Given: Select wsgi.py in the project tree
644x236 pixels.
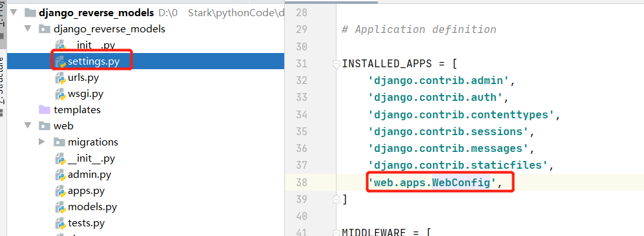Looking at the screenshot, I should click(x=85, y=94).
